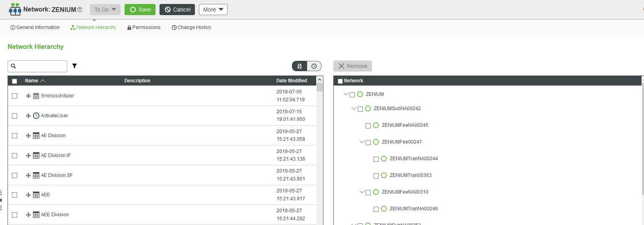Check the ZENIUMFeeNA00245 node checkbox
The image size is (644, 225).
[368, 126]
